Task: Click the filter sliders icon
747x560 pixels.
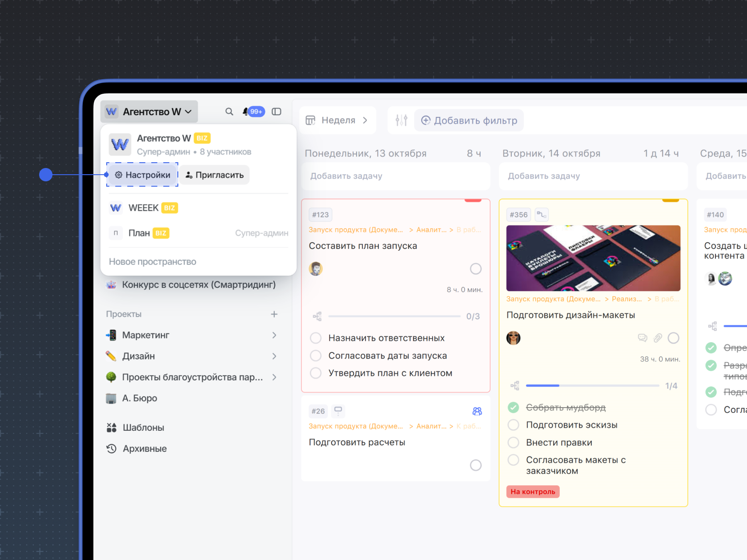Action: [x=401, y=120]
